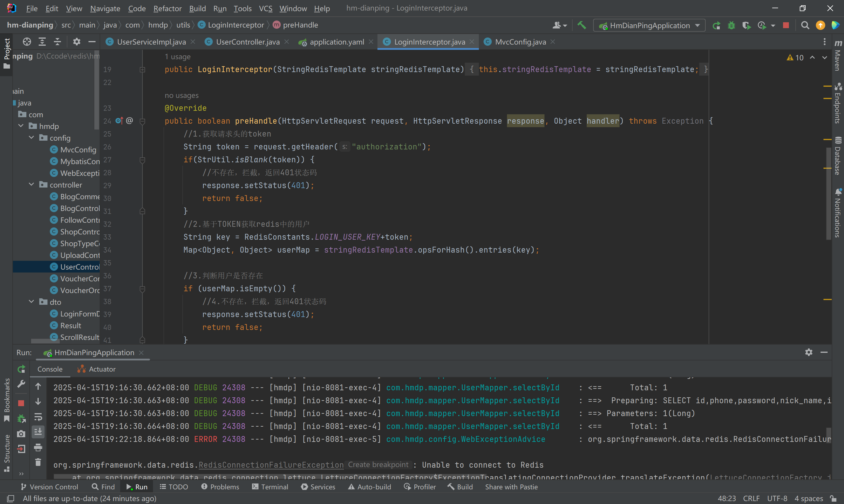Click the Select Opened File crosshair icon
This screenshot has height=504, width=844.
27,42
